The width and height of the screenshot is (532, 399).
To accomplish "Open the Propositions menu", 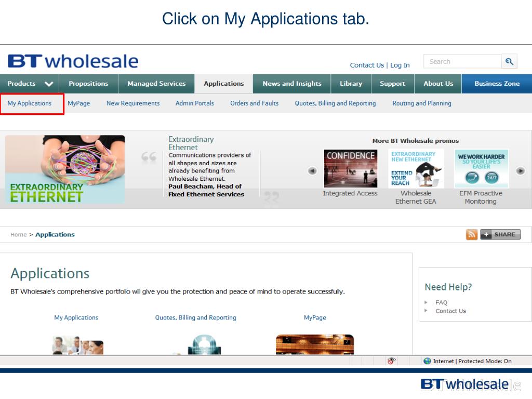I will pos(88,84).
